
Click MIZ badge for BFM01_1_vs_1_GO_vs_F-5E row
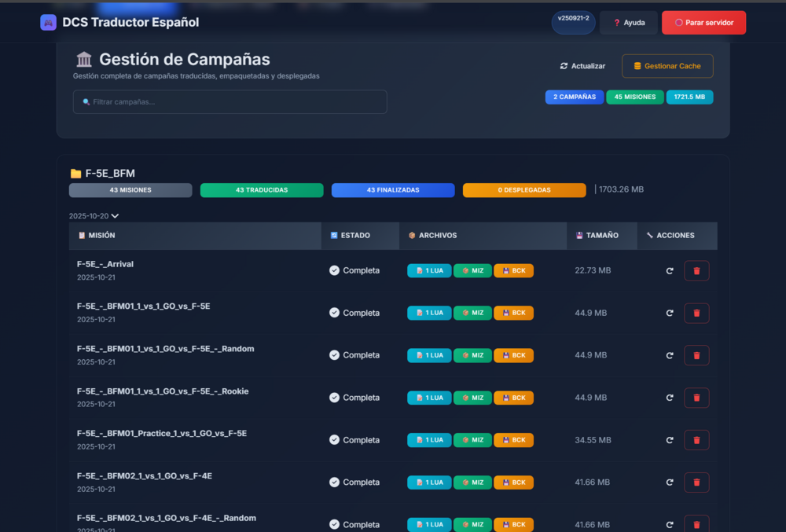(x=472, y=313)
